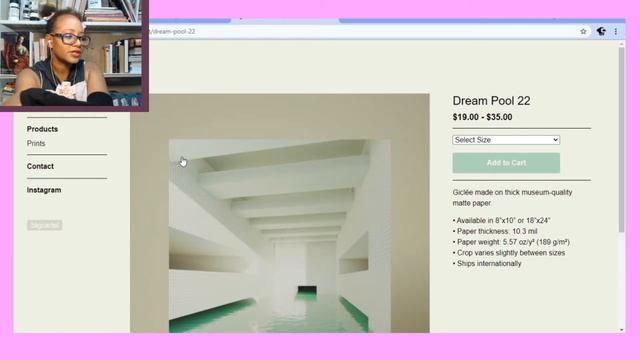640x360 pixels.
Task: Click the page vertical scrollbar thumb
Action: 621,139
